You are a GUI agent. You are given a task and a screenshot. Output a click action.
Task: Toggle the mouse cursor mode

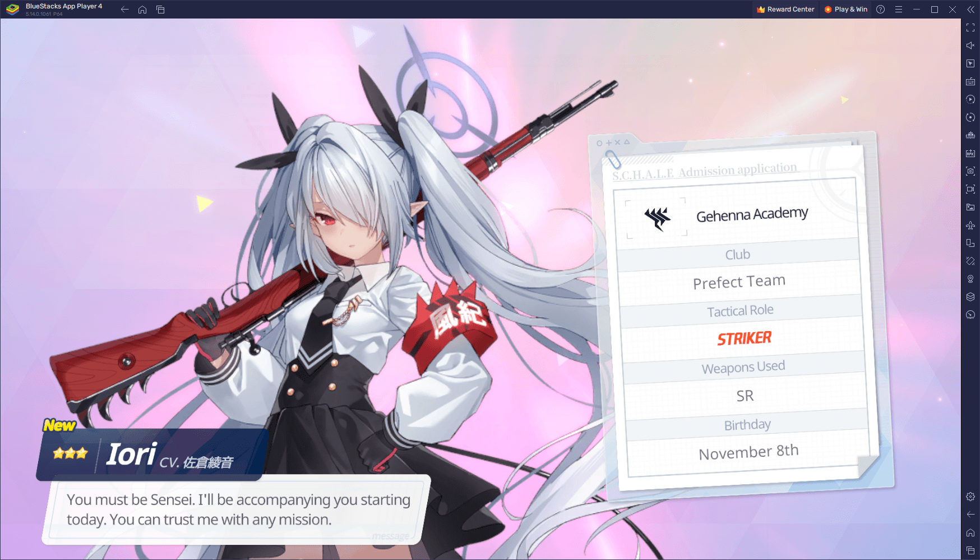coord(969,63)
